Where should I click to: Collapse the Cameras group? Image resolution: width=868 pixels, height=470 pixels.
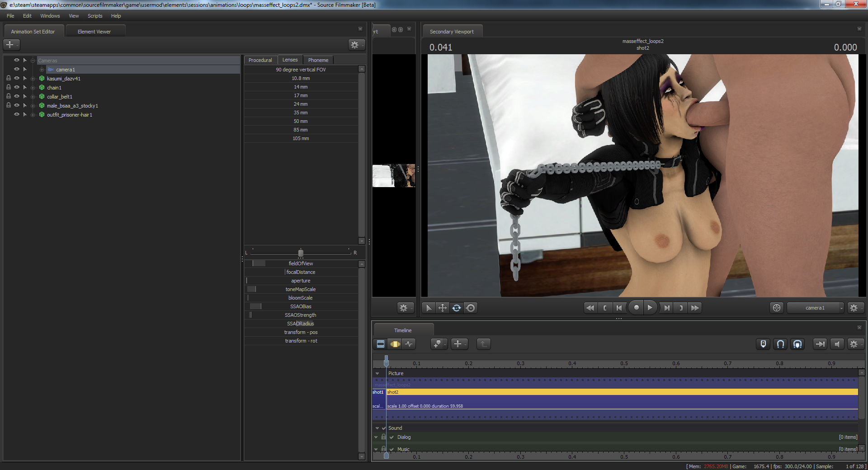click(33, 61)
